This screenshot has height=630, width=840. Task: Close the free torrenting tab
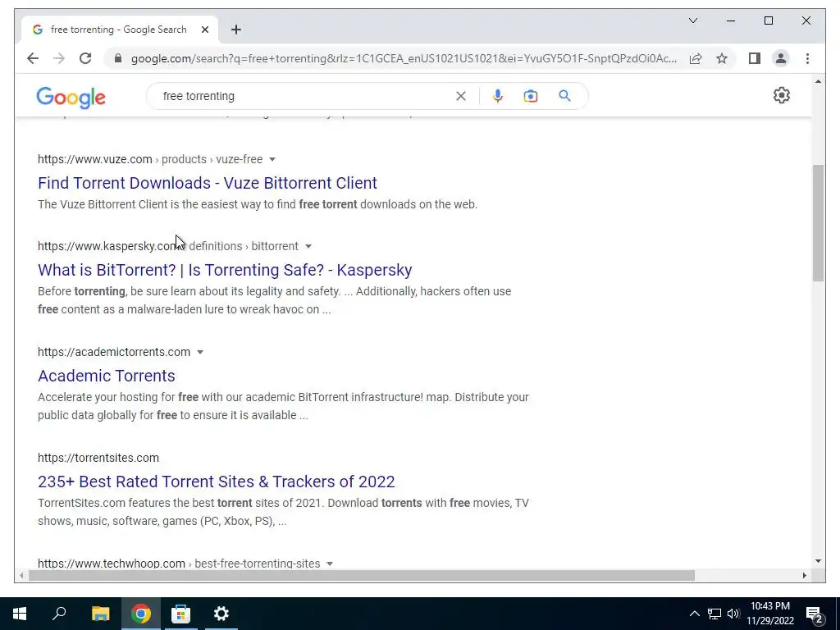204,30
